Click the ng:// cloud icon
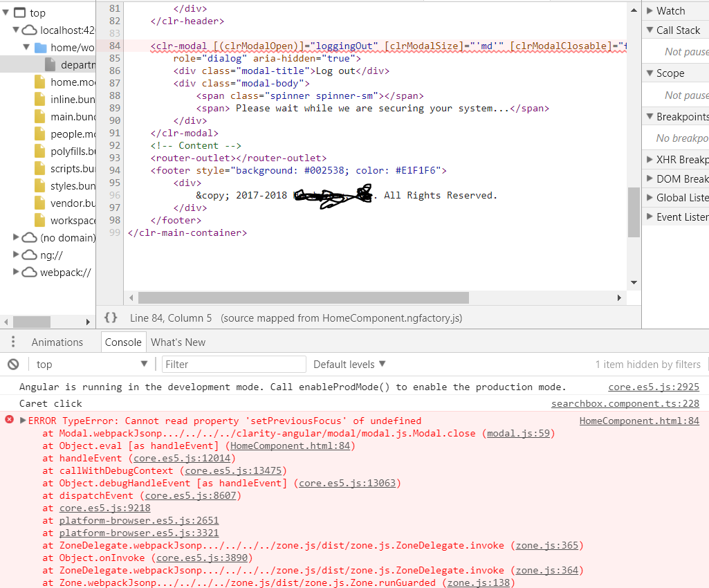Image resolution: width=709 pixels, height=588 pixels. 29,255
